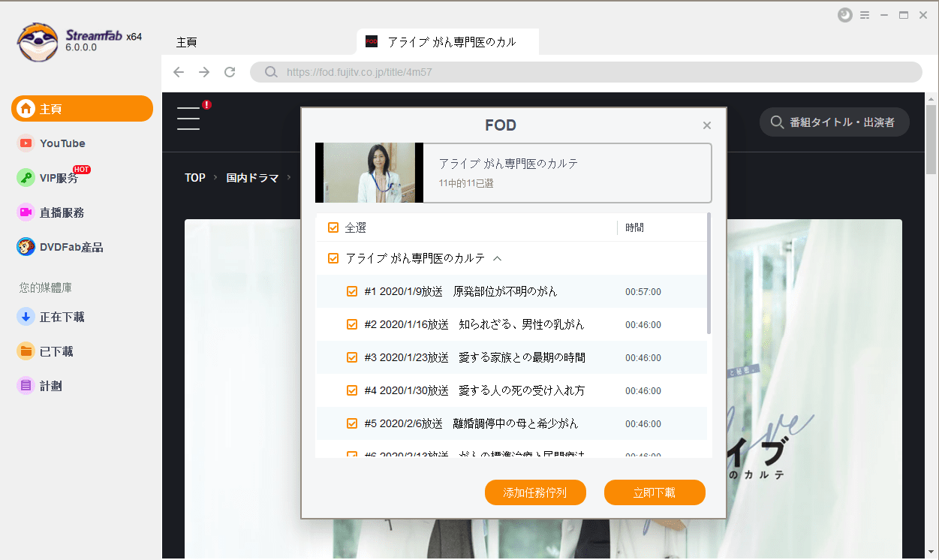
Task: Uncheck episode #5 離婚調停中の母と希少がん
Action: [352, 423]
